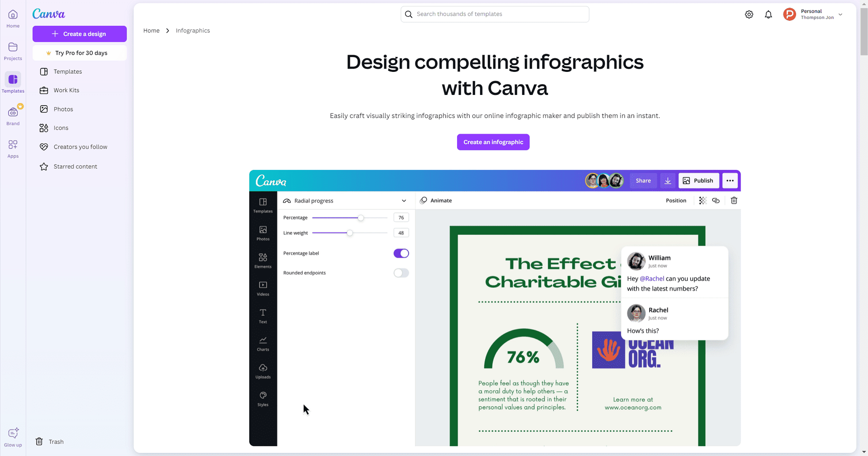
Task: Toggle Rounded endpoints switch
Action: point(401,273)
